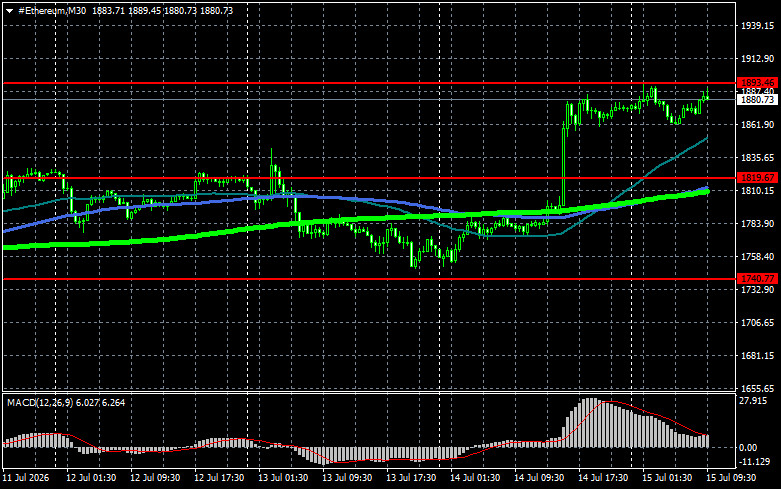Click the 13 Jul 09:30 time label
This screenshot has width=781, height=489.
[347, 478]
